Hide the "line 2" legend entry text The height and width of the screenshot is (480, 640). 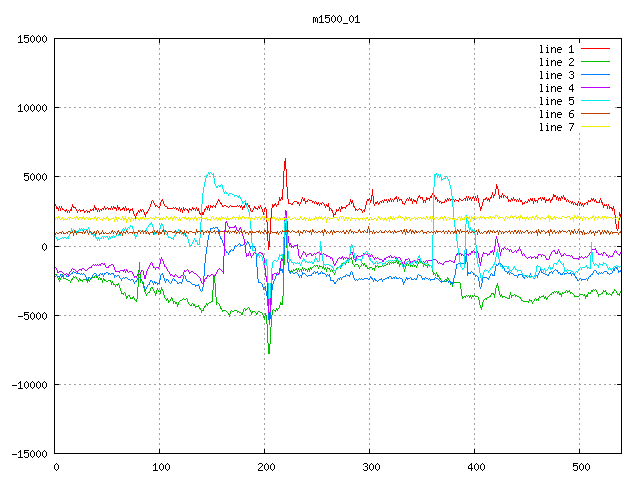[x=556, y=62]
